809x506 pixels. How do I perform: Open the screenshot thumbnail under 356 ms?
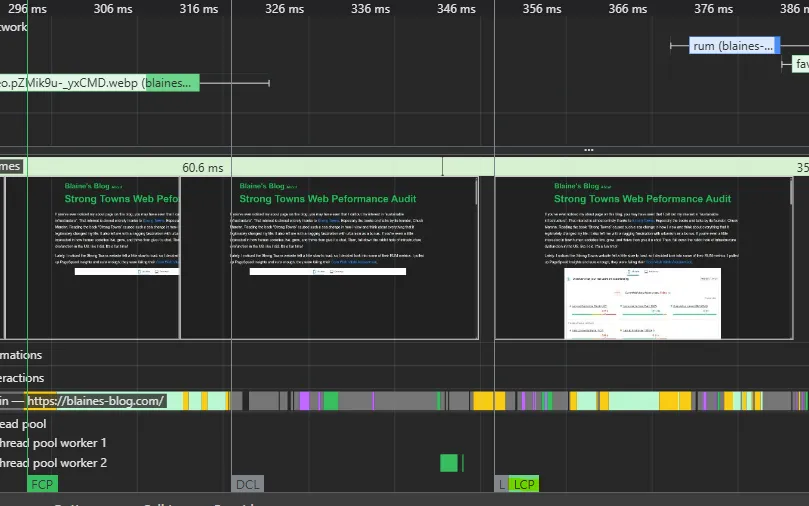point(643,258)
